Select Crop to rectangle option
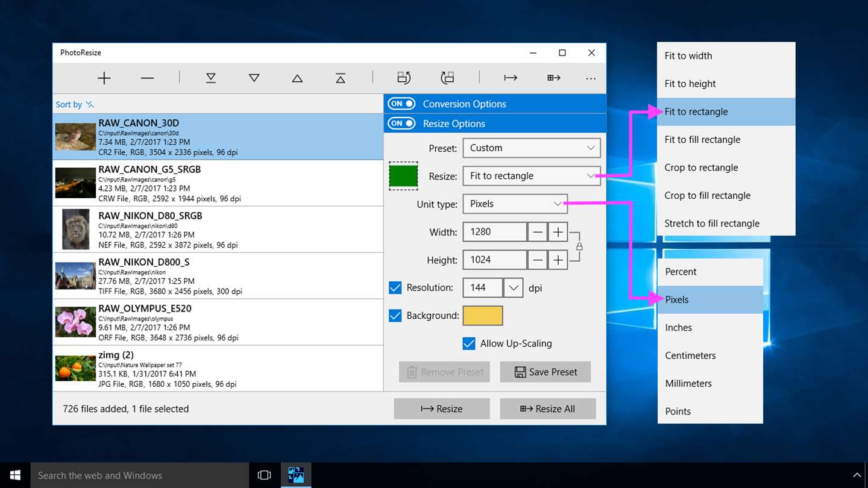868x488 pixels. click(726, 167)
